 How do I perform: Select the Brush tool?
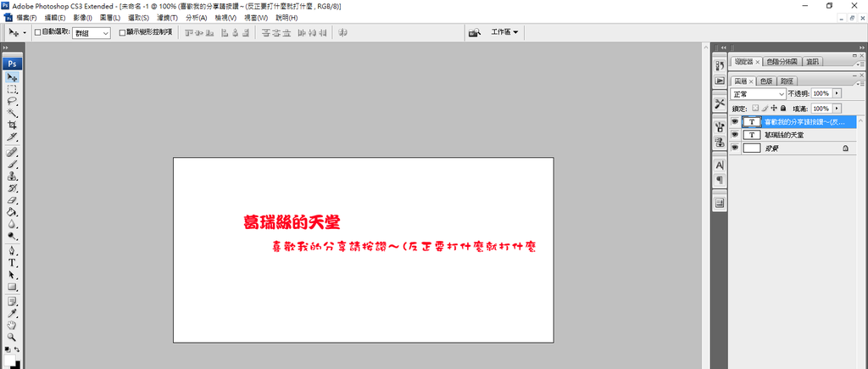12,165
